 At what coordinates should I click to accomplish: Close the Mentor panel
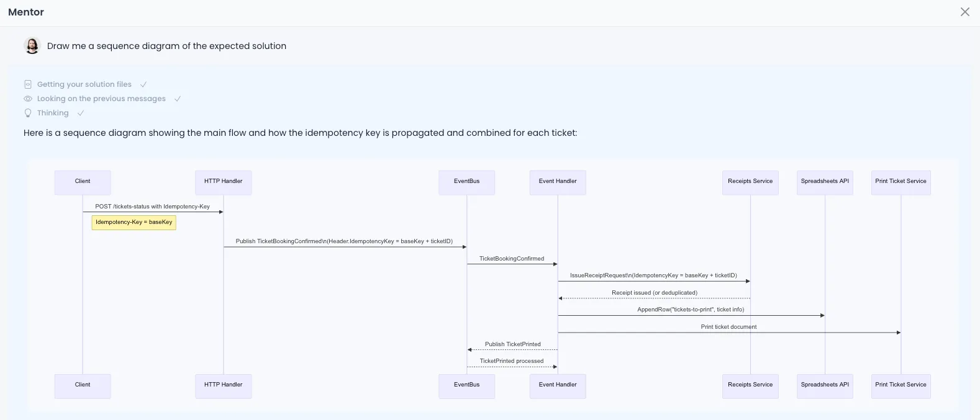pos(964,12)
